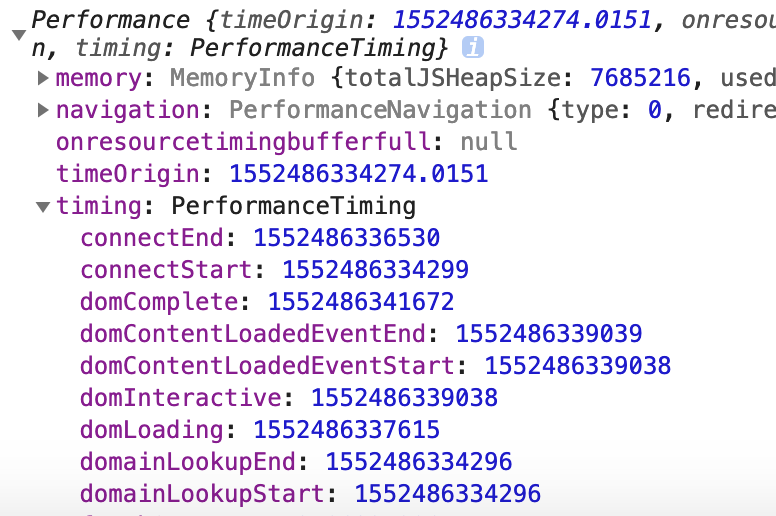Click the domainLookupStart property name
This screenshot has width=776, height=516.
coord(202,494)
